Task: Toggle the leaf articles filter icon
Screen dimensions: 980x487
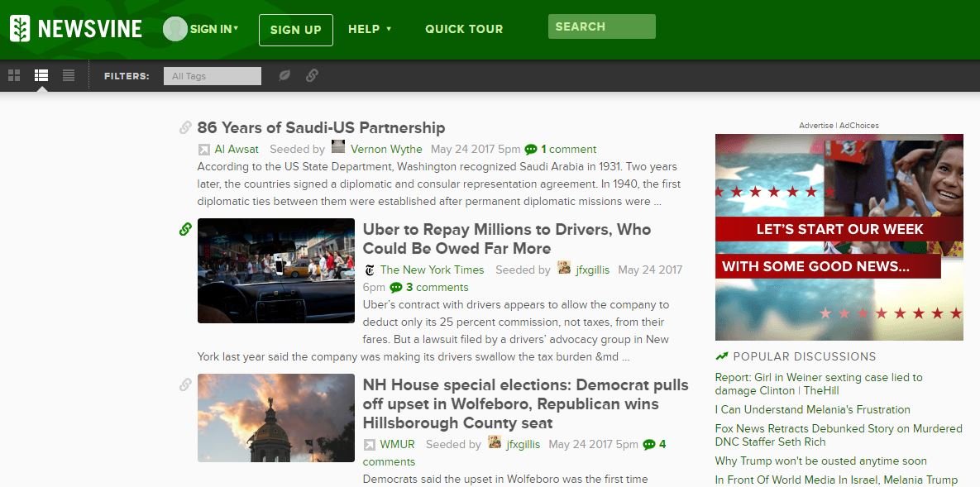Action: pos(284,75)
